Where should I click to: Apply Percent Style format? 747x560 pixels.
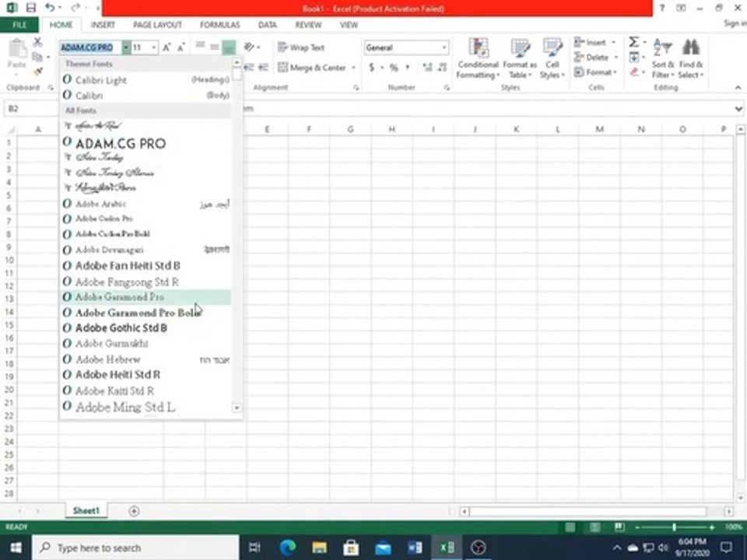point(394,68)
